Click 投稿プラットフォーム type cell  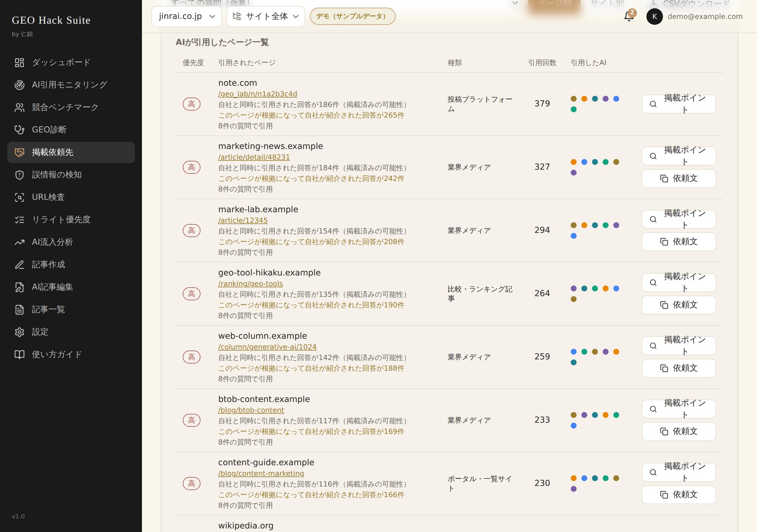[x=480, y=104]
